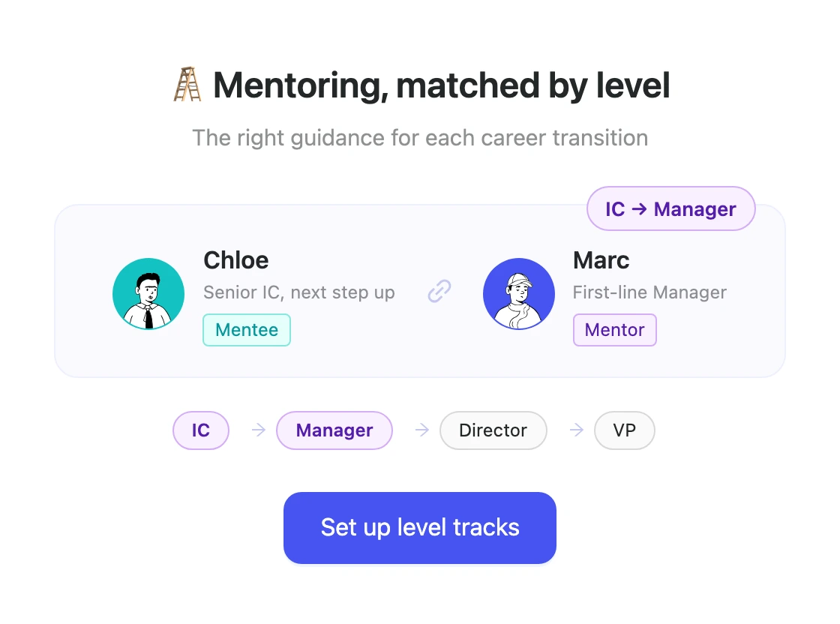840x624 pixels.
Task: Click the Mentor tag under Marc
Action: pyautogui.click(x=614, y=330)
